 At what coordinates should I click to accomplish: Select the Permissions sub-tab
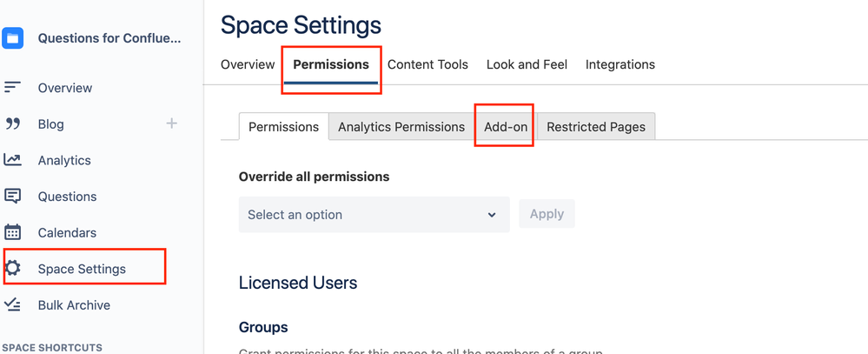point(283,127)
